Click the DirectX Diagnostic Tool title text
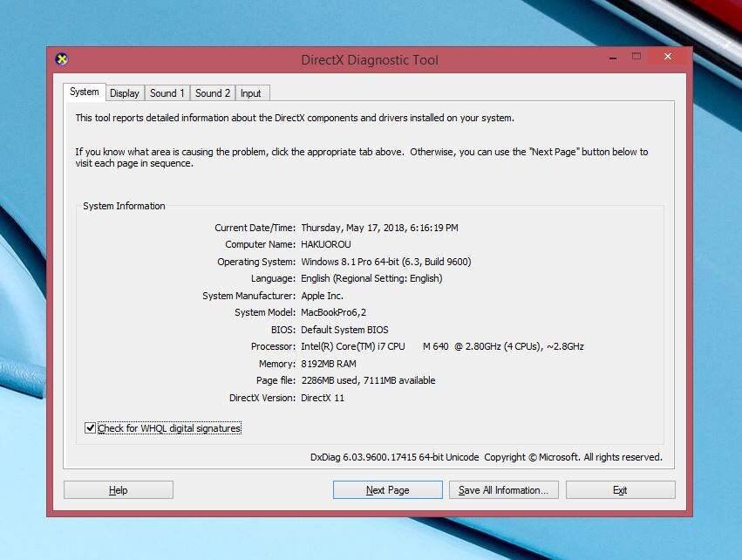The height and width of the screenshot is (560, 742). (370, 60)
